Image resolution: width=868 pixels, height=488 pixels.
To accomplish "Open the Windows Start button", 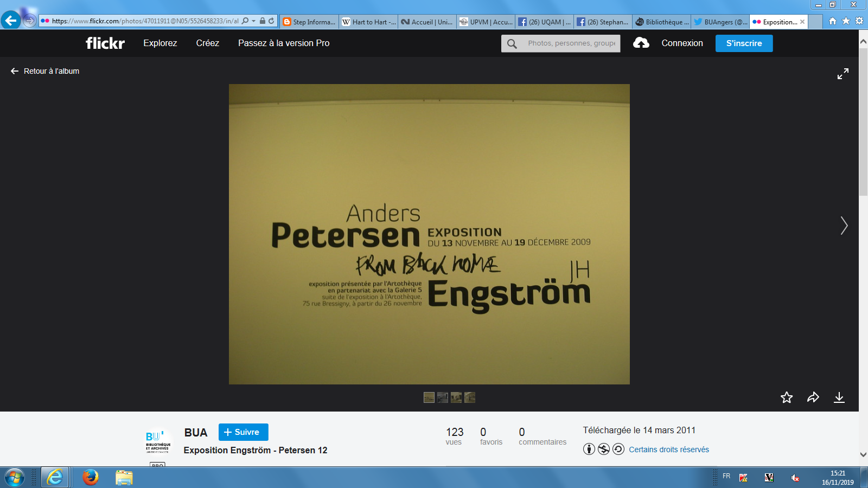I will tap(14, 477).
